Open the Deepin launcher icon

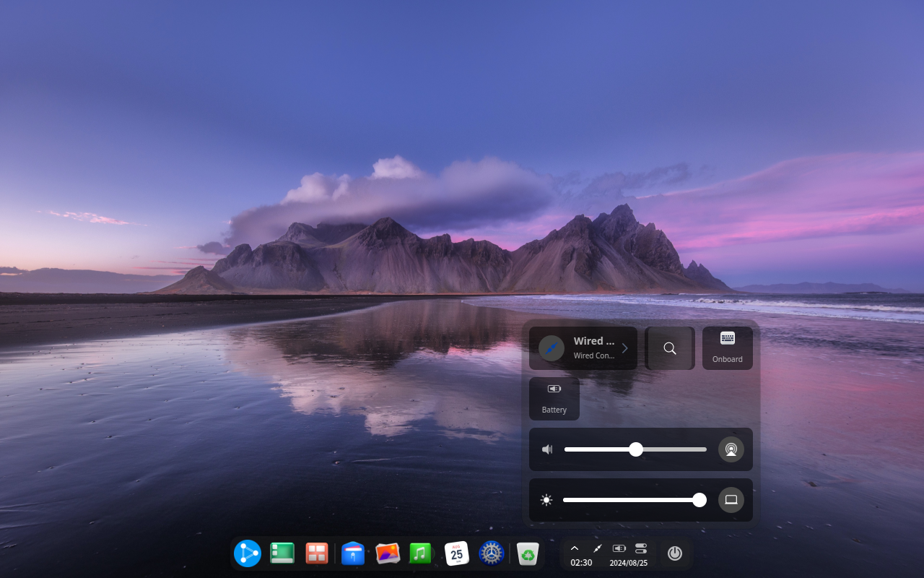point(247,553)
